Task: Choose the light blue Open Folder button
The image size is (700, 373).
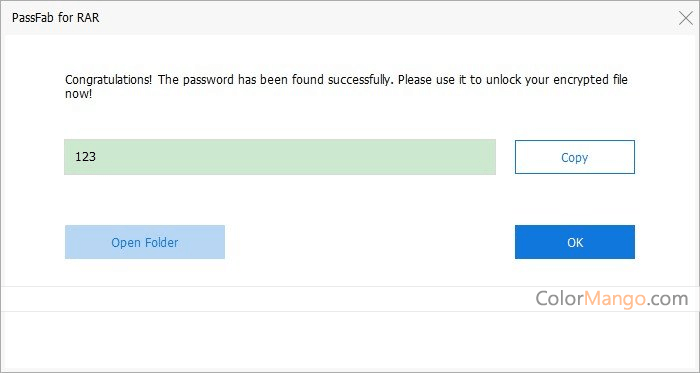Action: [145, 242]
